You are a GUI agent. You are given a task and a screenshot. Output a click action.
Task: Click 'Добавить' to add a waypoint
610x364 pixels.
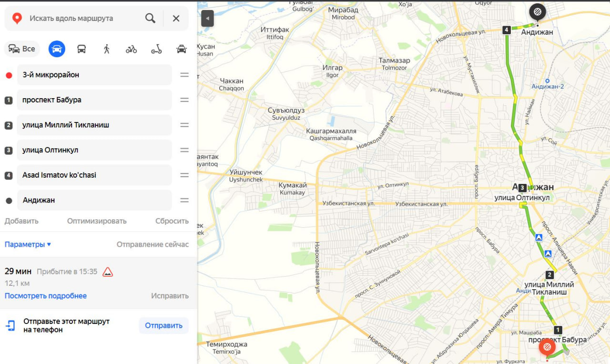pyautogui.click(x=21, y=221)
